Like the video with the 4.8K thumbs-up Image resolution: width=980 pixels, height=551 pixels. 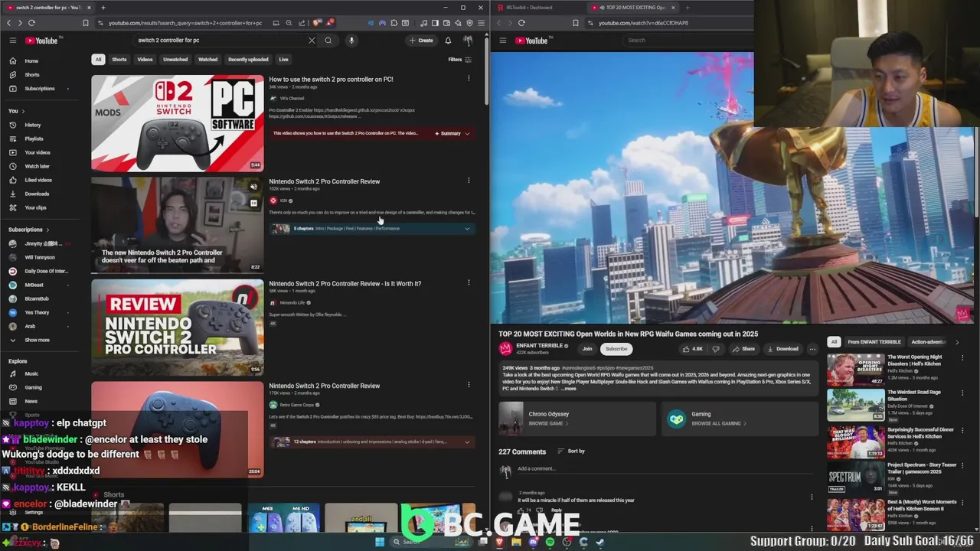click(692, 349)
